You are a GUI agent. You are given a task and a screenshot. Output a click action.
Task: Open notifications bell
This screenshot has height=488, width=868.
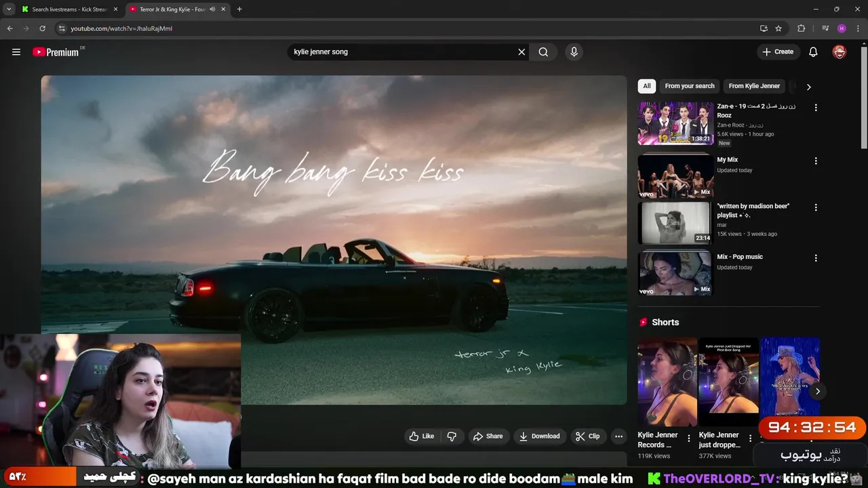813,52
